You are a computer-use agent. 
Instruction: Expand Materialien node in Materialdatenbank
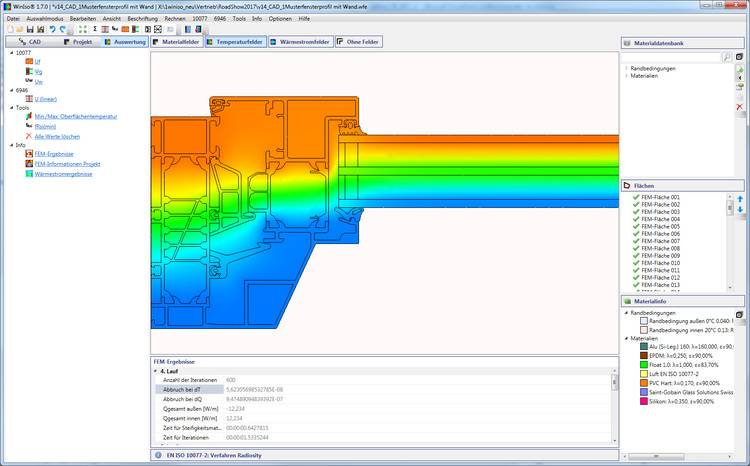pyautogui.click(x=626, y=77)
